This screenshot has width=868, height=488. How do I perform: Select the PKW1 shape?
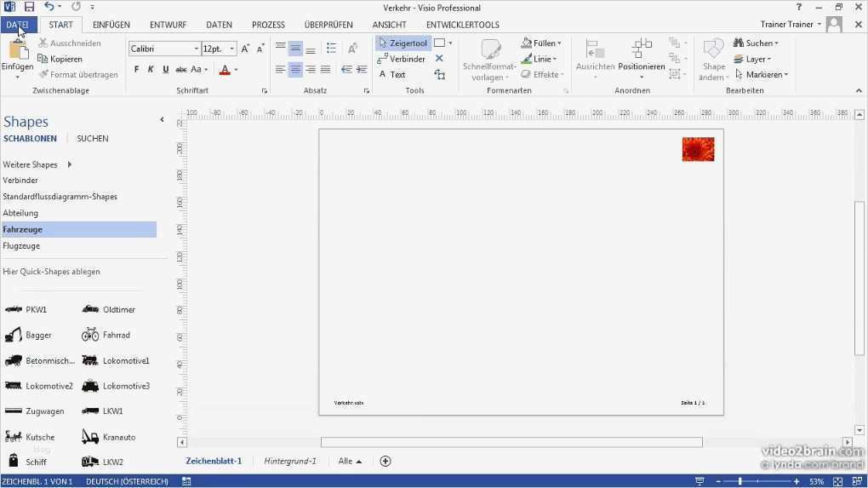coord(26,310)
